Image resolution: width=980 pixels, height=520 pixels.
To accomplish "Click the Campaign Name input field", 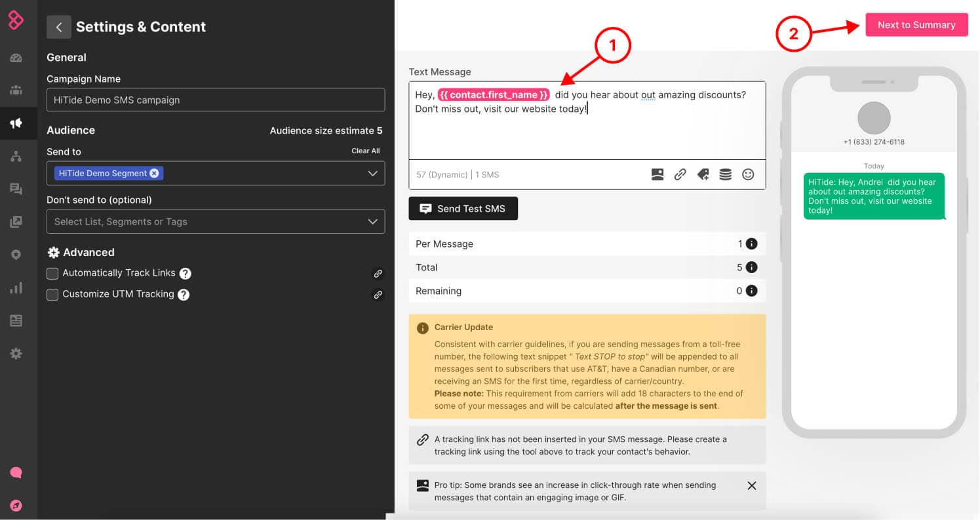I will (x=216, y=100).
